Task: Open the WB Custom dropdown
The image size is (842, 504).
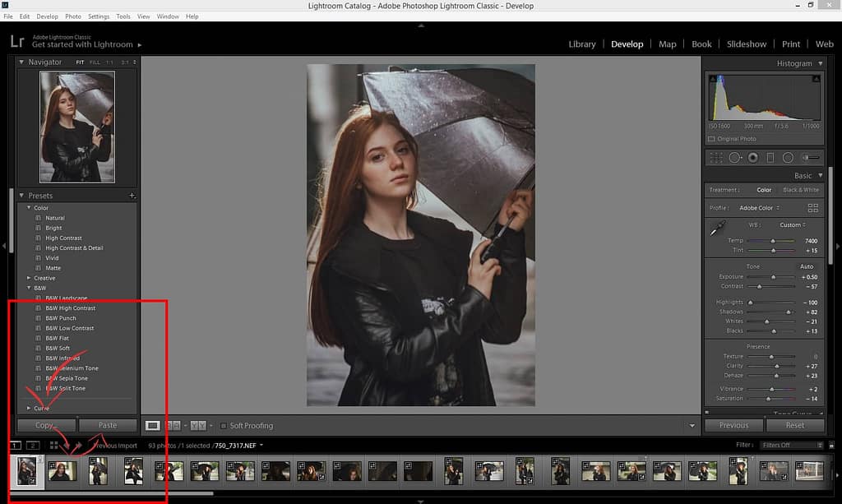Action: tap(793, 225)
